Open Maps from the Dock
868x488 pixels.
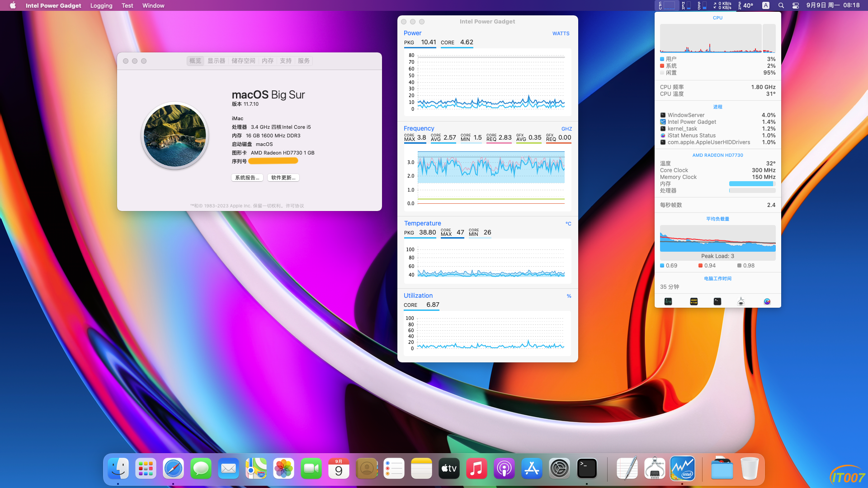(256, 469)
